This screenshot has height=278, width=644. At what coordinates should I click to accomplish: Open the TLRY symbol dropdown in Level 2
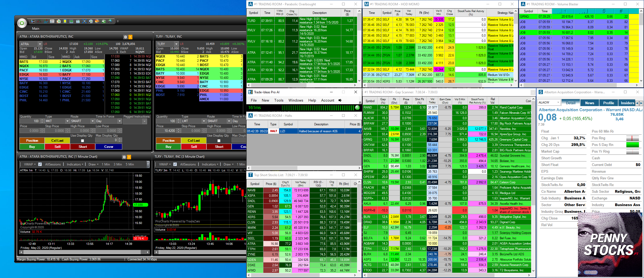176,44
